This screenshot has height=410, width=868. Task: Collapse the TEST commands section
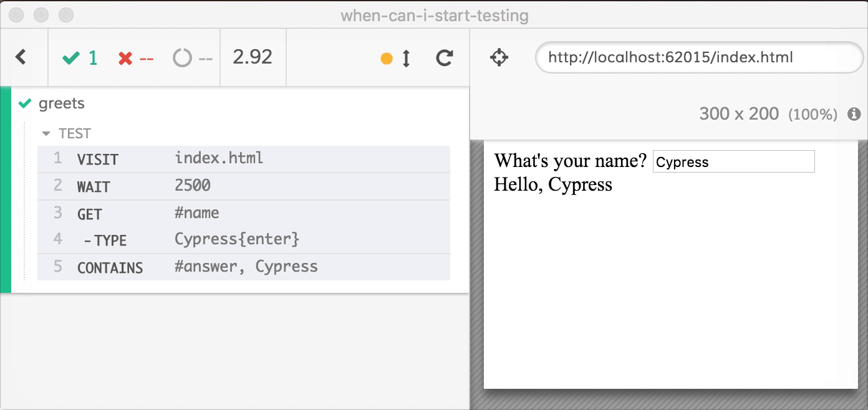[x=67, y=133]
